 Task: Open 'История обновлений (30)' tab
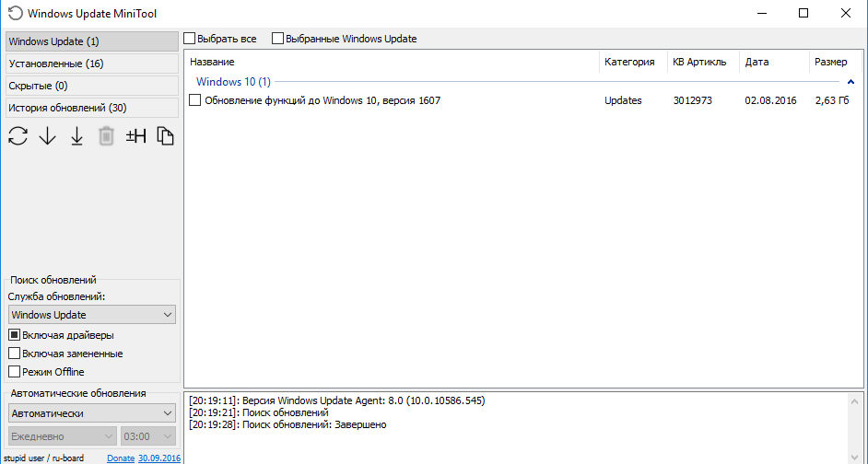[92, 108]
